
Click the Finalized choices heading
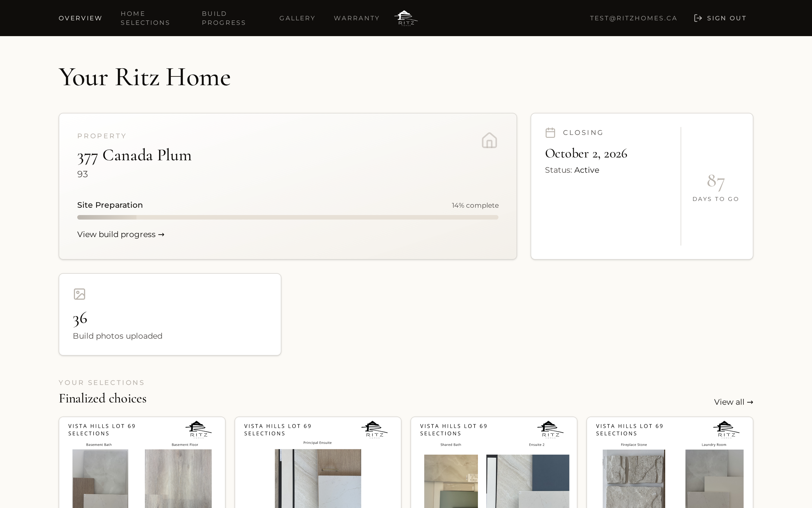point(102,398)
